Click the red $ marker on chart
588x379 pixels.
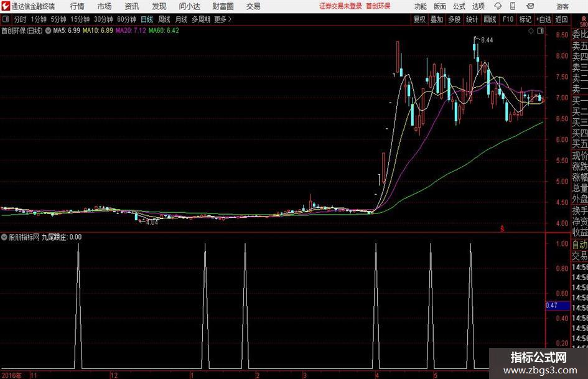click(x=503, y=228)
